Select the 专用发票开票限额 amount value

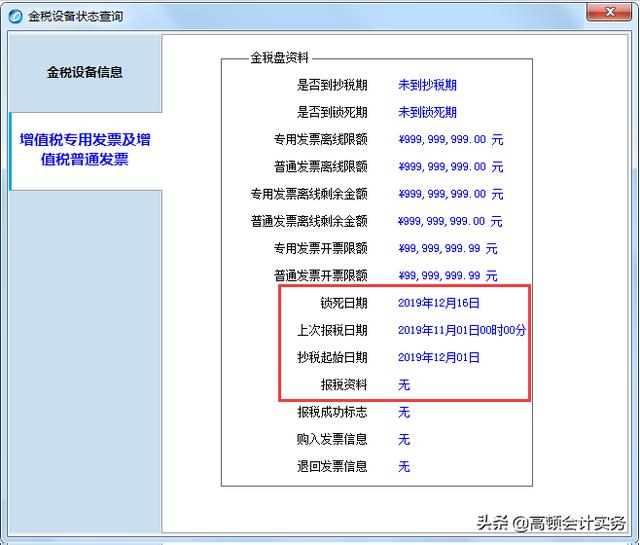pos(448,248)
